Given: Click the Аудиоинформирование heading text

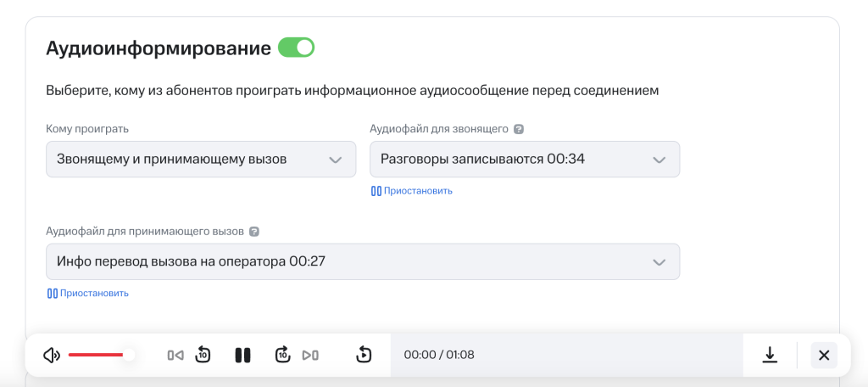Looking at the screenshot, I should tap(159, 48).
